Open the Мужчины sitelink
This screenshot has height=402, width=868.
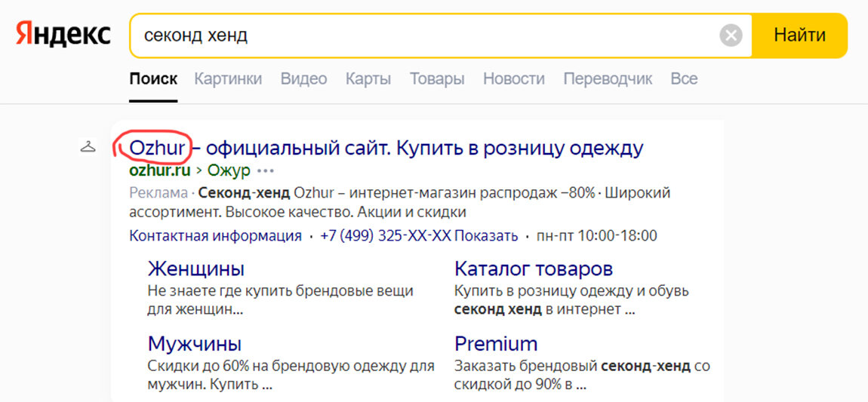click(x=194, y=344)
